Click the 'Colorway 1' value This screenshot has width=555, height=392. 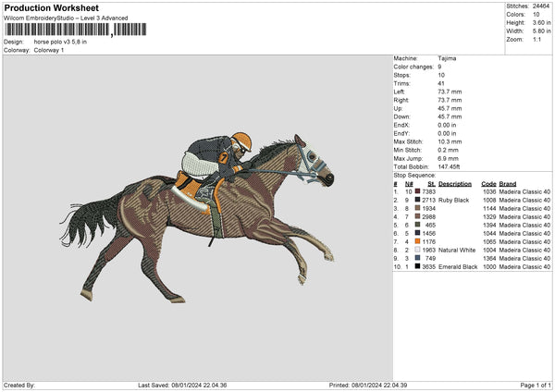click(48, 49)
